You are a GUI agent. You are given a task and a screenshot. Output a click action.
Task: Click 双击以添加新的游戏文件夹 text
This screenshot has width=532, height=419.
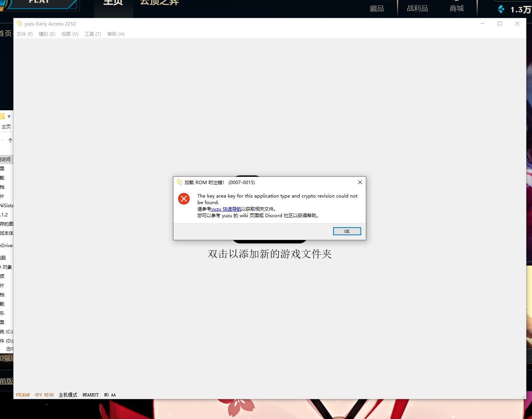pos(270,254)
